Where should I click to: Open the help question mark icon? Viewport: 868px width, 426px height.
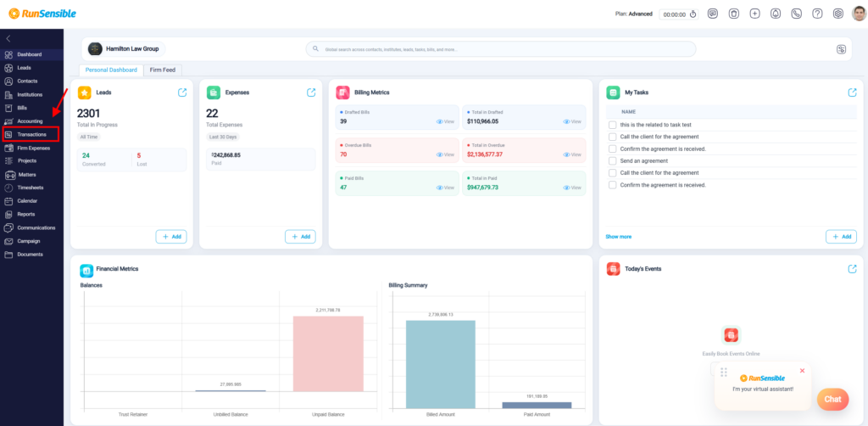click(x=817, y=14)
